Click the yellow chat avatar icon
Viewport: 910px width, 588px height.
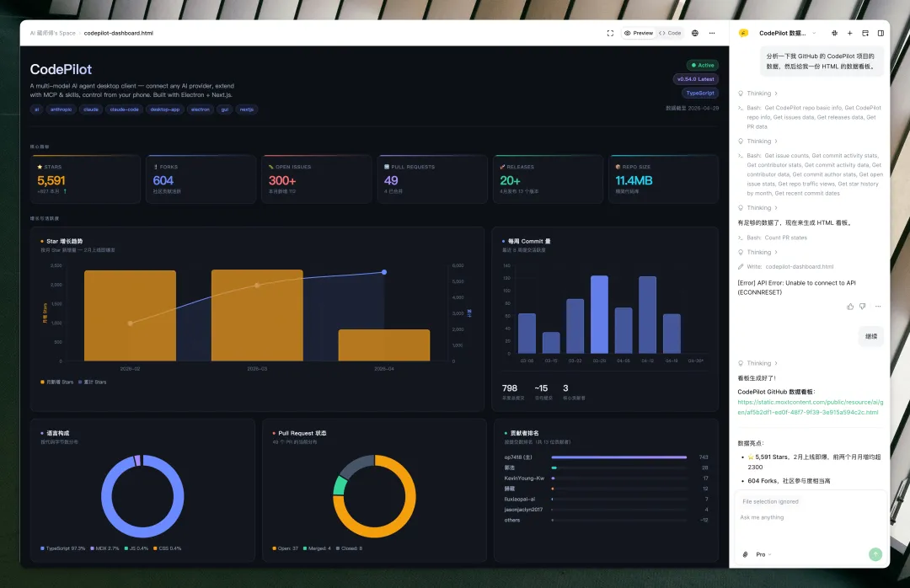click(743, 33)
